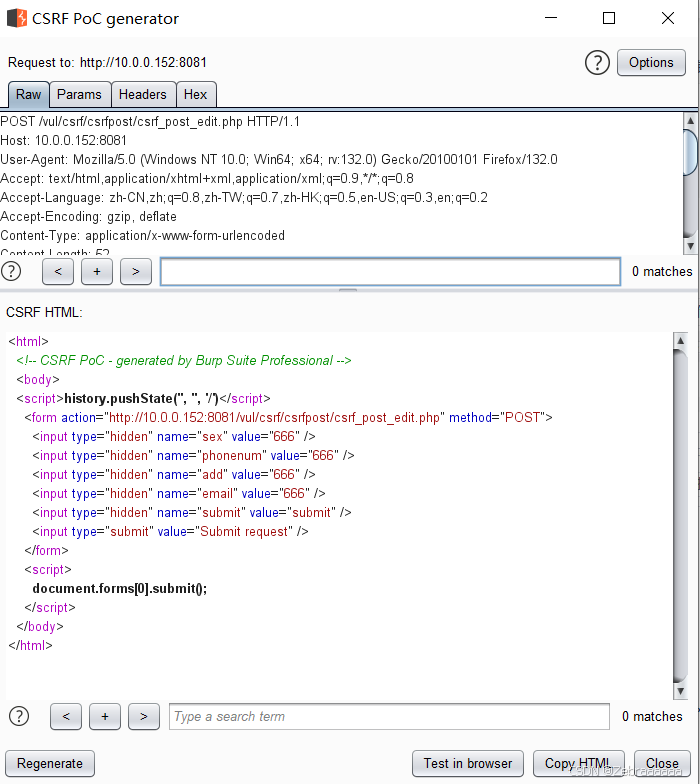Screen dimensions: 700x784
Task: Click the Regenerate button
Action: pos(50,764)
